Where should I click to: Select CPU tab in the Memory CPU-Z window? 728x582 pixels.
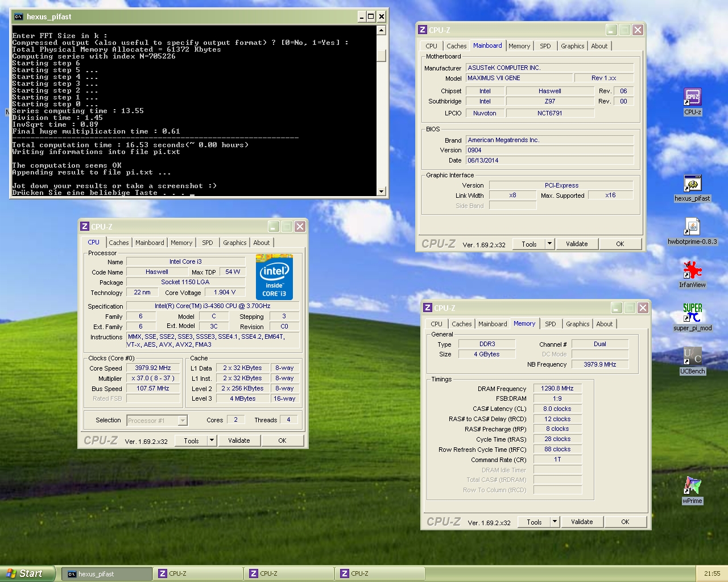click(437, 325)
